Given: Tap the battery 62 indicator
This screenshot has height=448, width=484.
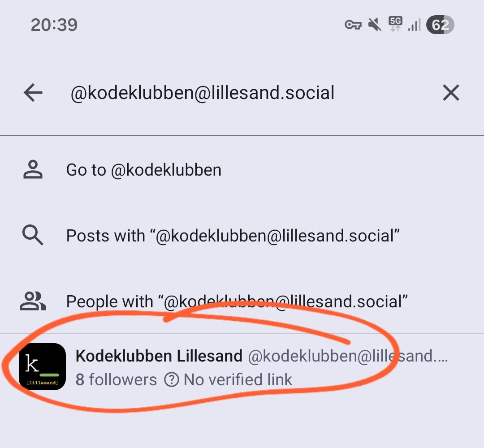Looking at the screenshot, I should [440, 25].
